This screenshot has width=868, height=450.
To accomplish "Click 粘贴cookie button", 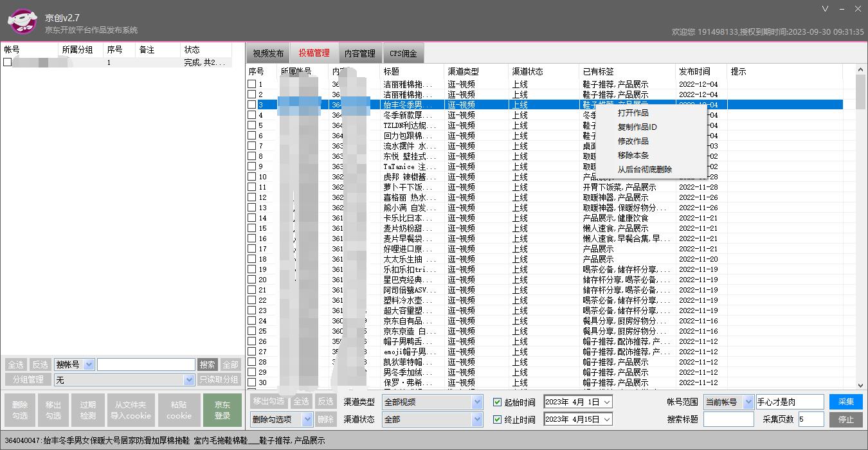I will (179, 410).
